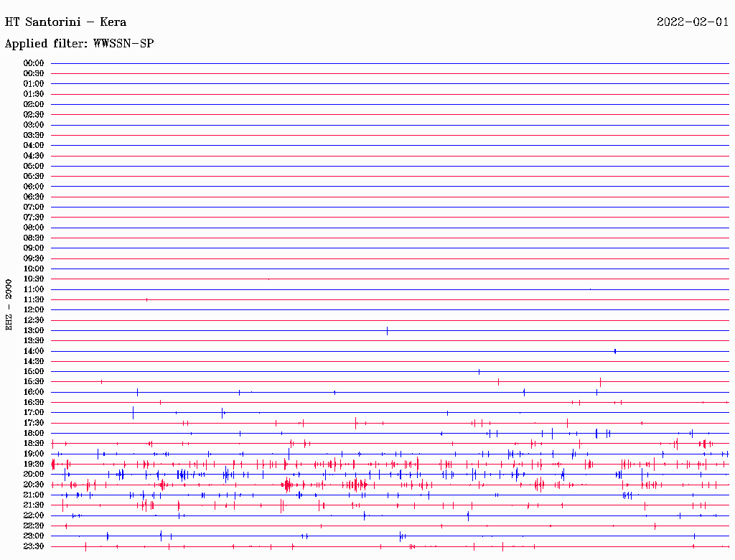Select the 12:30 time label

coord(34,320)
